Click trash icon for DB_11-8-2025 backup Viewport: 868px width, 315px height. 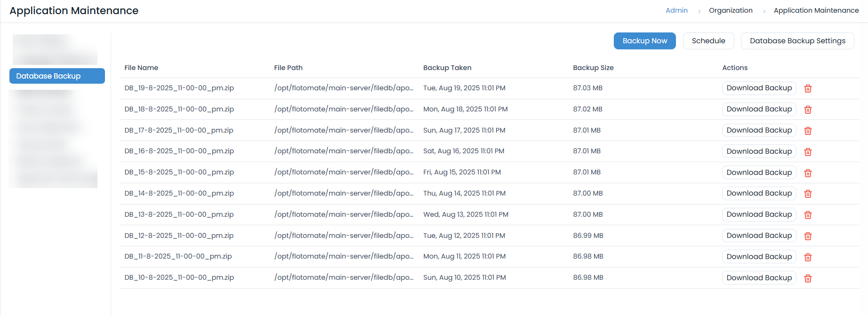click(808, 257)
